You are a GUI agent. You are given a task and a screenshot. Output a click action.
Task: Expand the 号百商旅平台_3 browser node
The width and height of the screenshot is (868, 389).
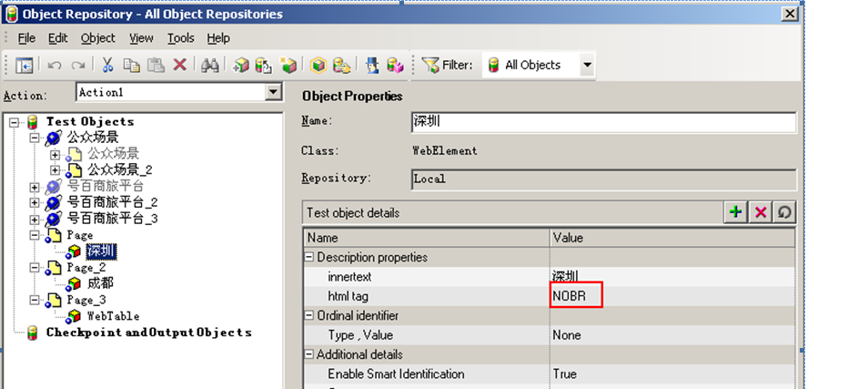click(35, 220)
